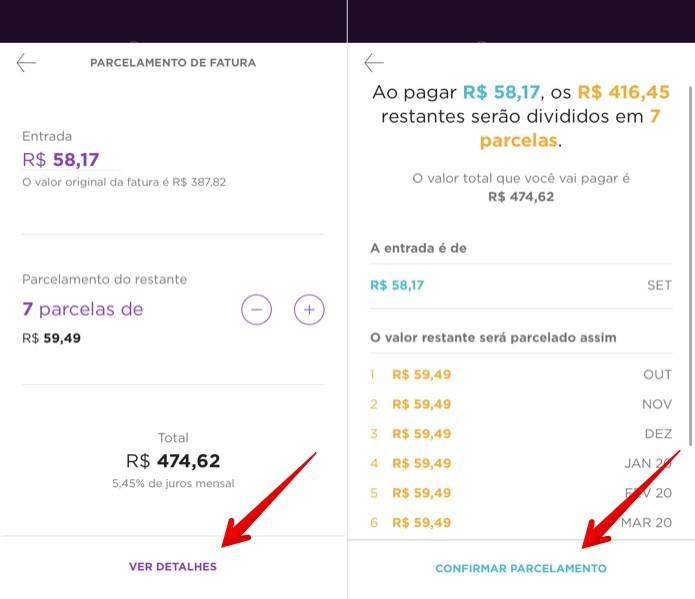The image size is (695, 599).
Task: Select the sixth installment row for MAR 20
Action: click(x=521, y=523)
